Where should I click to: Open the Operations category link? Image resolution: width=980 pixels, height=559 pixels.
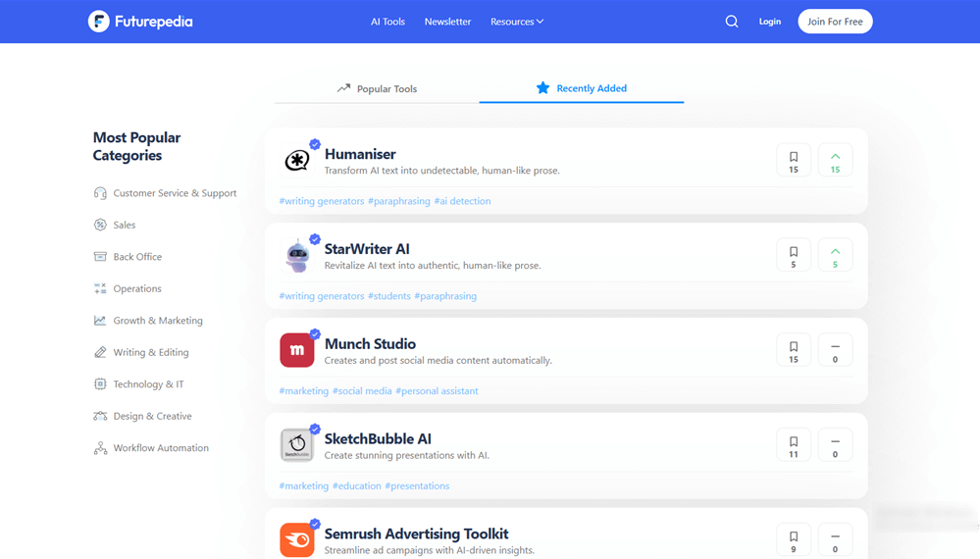137,288
